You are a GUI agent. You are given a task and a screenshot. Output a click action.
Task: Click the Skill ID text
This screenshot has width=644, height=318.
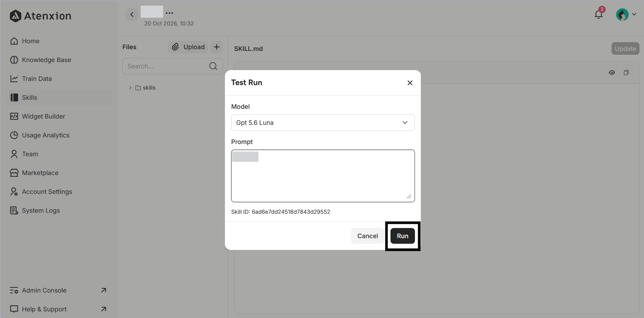[x=281, y=212]
